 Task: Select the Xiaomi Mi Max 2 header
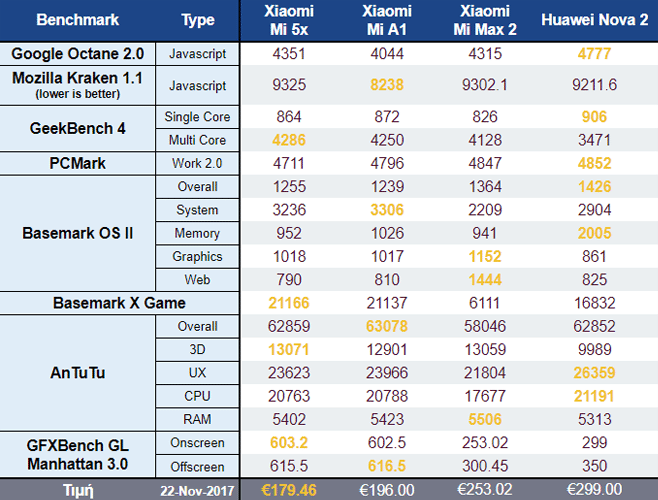click(485, 20)
